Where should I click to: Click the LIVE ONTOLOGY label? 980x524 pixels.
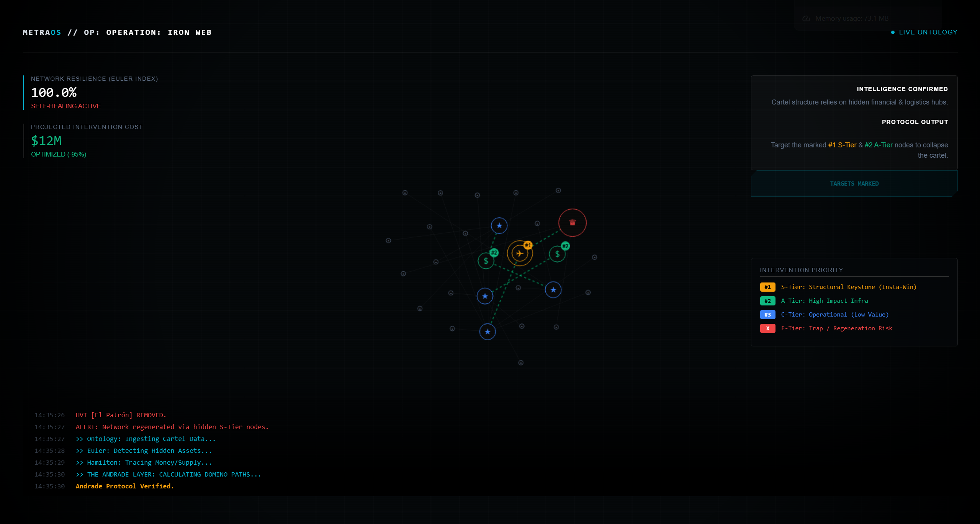928,32
